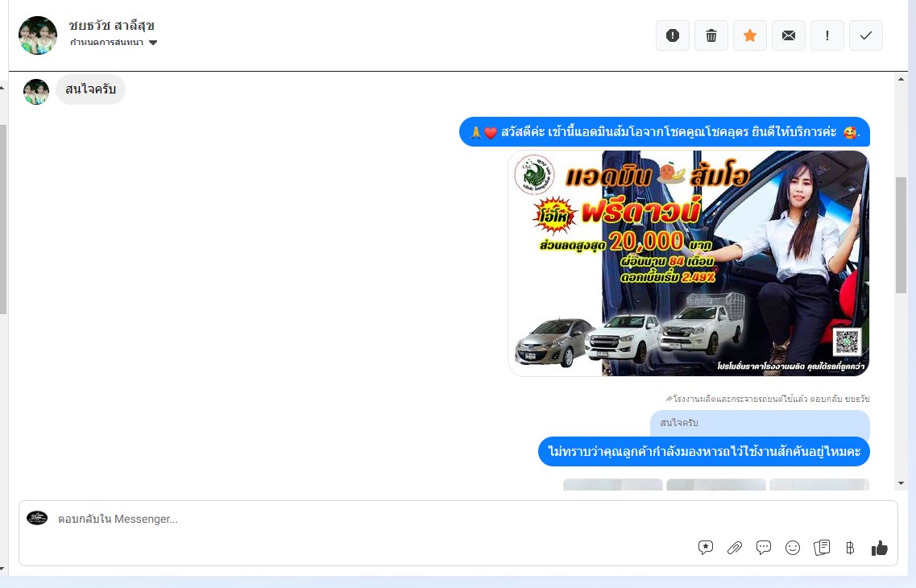Image resolution: width=916 pixels, height=588 pixels.
Task: Open the emoji picker smiley icon
Action: pyautogui.click(x=793, y=548)
